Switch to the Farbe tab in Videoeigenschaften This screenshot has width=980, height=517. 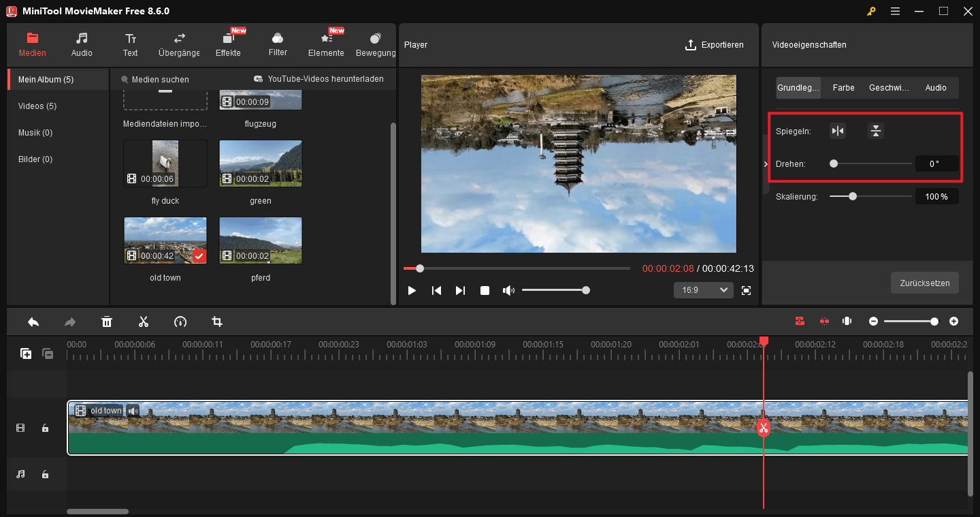(x=843, y=87)
